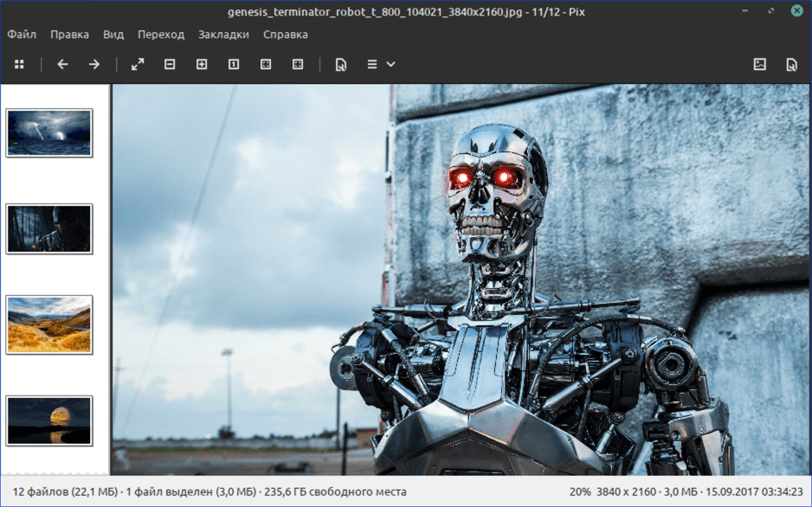Open the Правка menu
812x507 pixels.
pos(69,35)
